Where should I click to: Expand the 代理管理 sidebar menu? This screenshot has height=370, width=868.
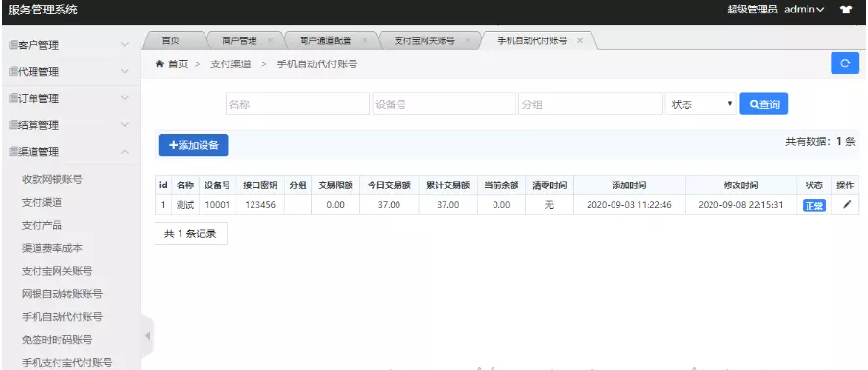[70, 71]
